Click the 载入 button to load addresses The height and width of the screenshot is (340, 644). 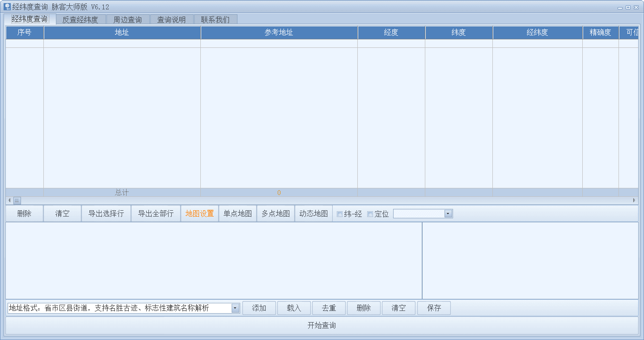[294, 308]
